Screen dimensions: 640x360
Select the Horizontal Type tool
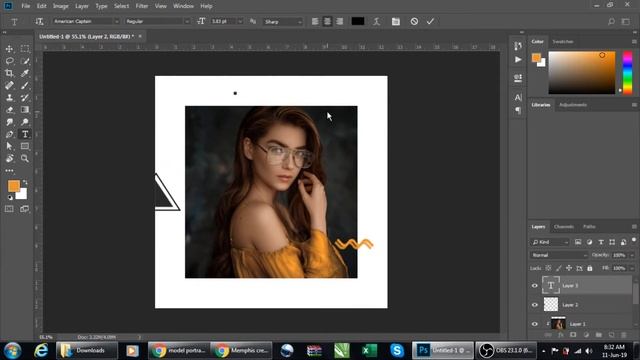pyautogui.click(x=25, y=134)
